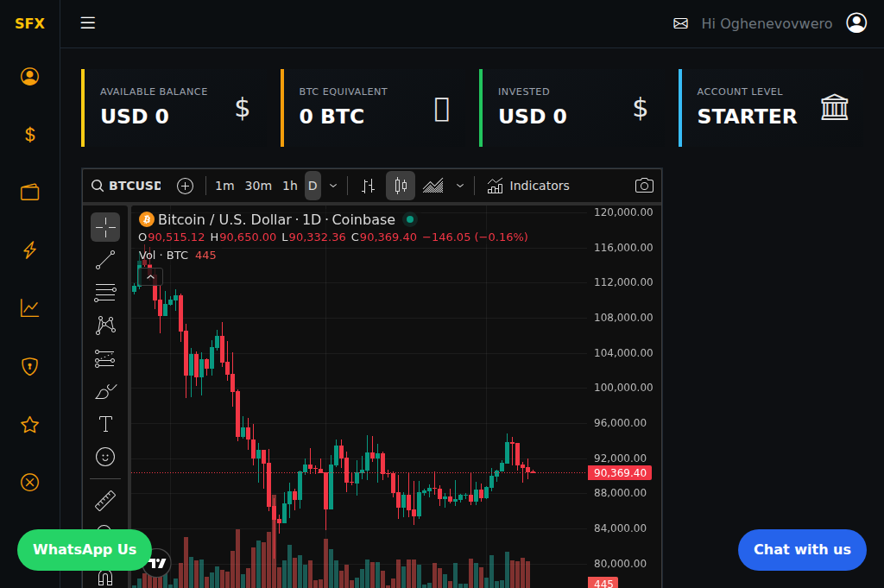Select the emoji drawing tool
This screenshot has height=588, width=884.
point(105,457)
